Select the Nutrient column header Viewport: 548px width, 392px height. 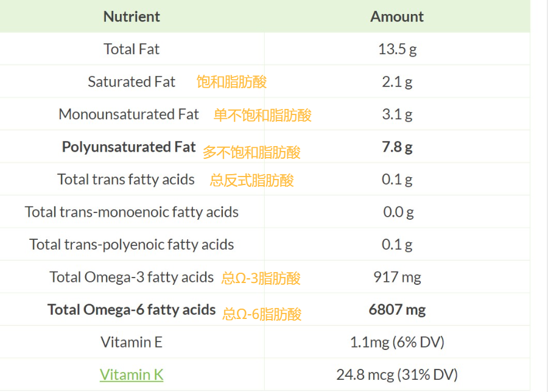pyautogui.click(x=132, y=16)
